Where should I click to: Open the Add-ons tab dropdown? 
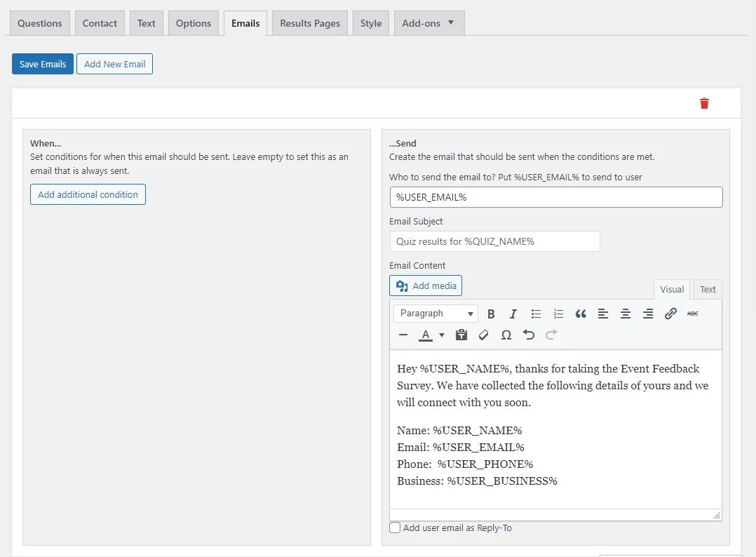(x=429, y=23)
